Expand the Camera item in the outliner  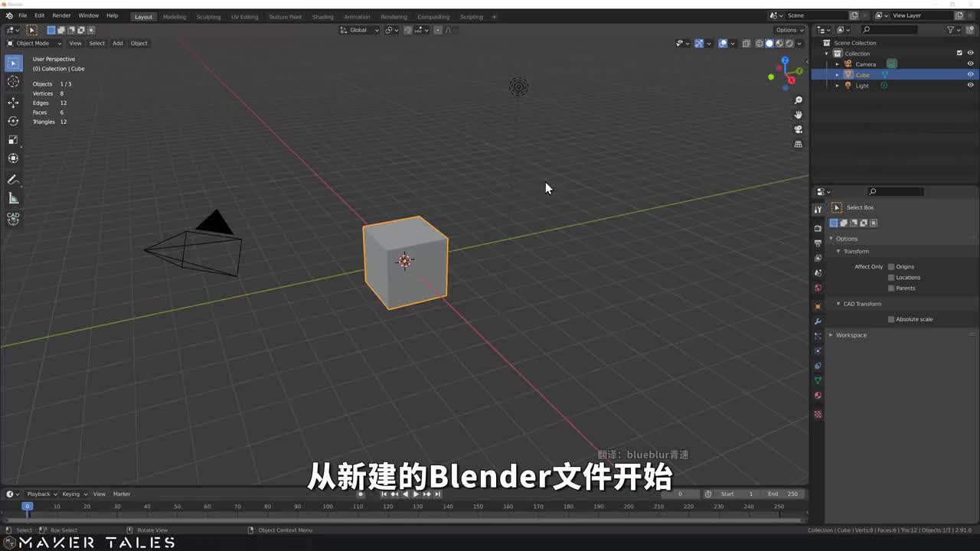pos(837,64)
